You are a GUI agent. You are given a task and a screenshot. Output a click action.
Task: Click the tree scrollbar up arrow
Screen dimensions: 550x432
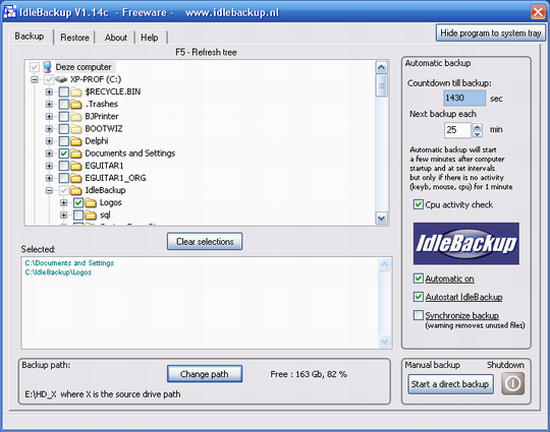point(381,67)
